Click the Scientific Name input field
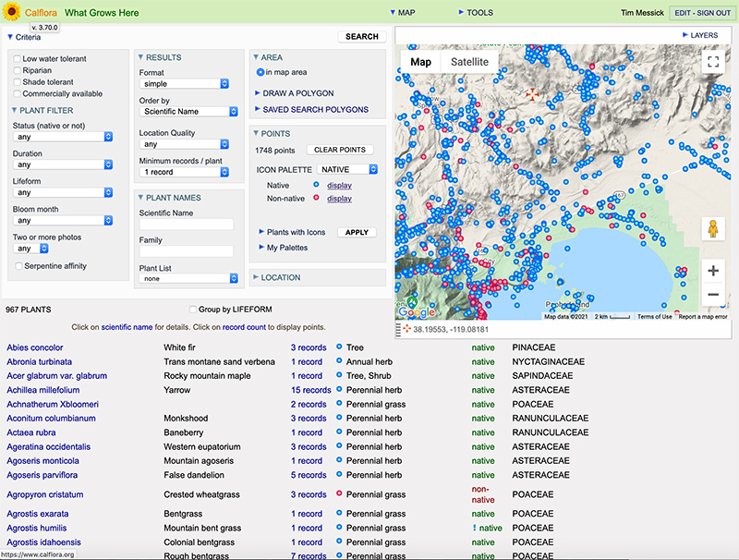The image size is (739, 560). (x=186, y=225)
